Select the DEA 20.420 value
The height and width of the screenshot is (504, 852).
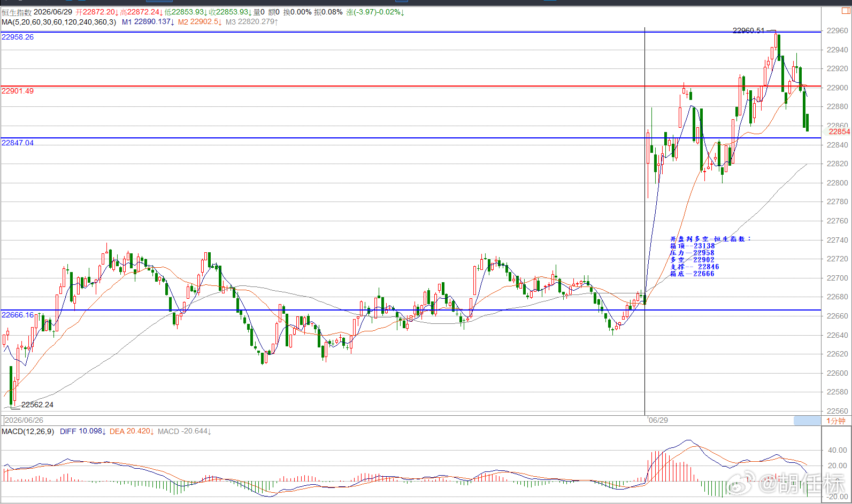[x=132, y=431]
